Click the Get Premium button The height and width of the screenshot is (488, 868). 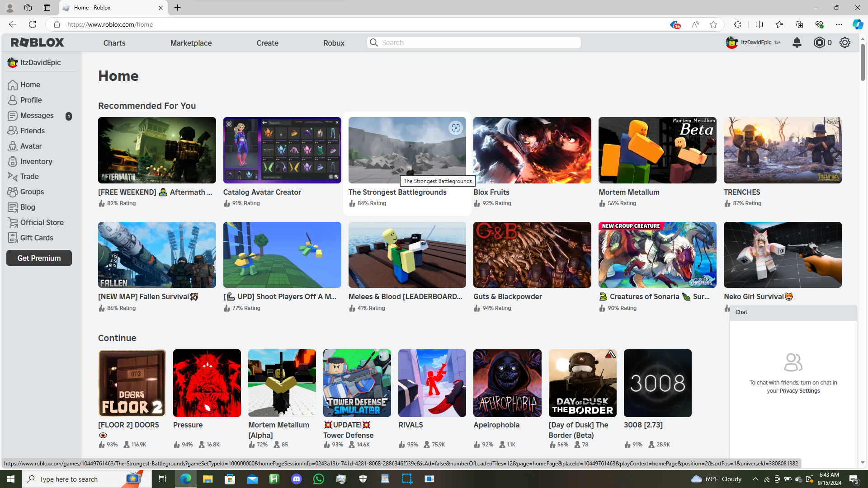point(39,258)
